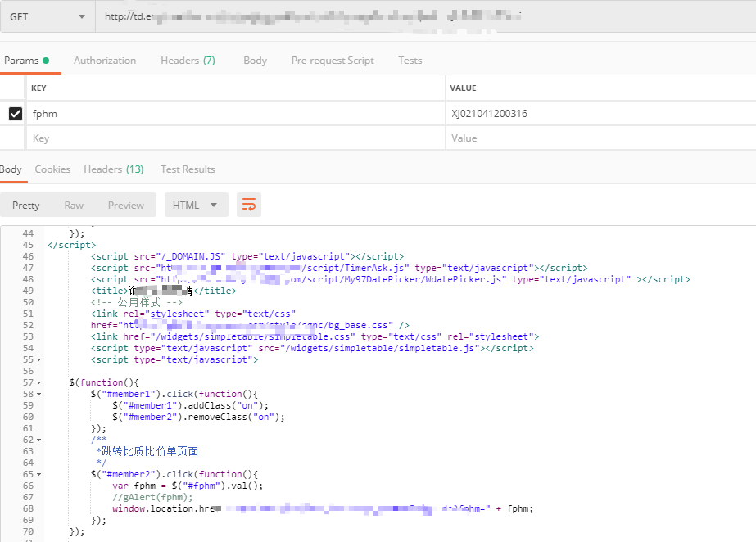Click the removeClass("on") code line
The image size is (756, 542).
click(199, 418)
